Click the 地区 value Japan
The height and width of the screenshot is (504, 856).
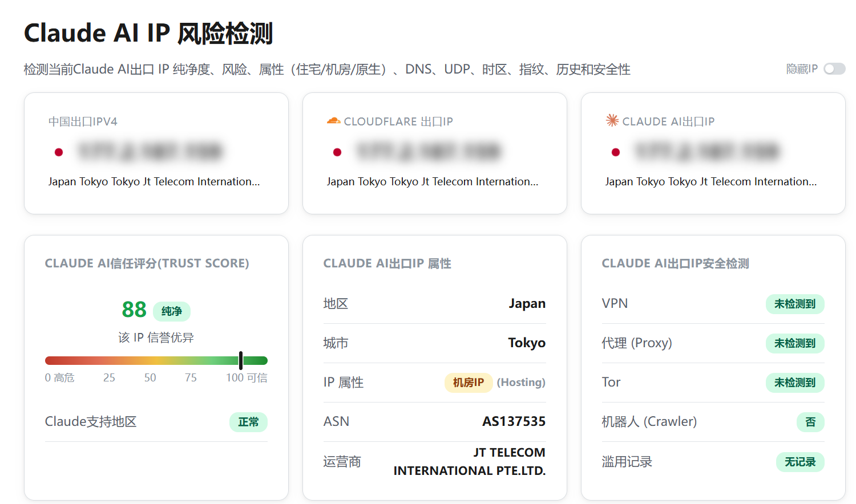[527, 303]
